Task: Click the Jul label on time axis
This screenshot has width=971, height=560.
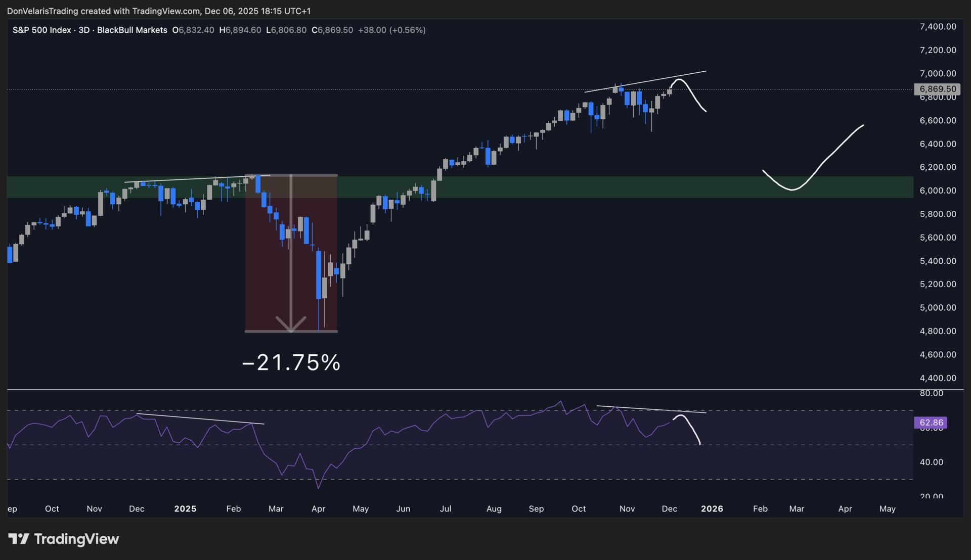Action: pyautogui.click(x=445, y=509)
